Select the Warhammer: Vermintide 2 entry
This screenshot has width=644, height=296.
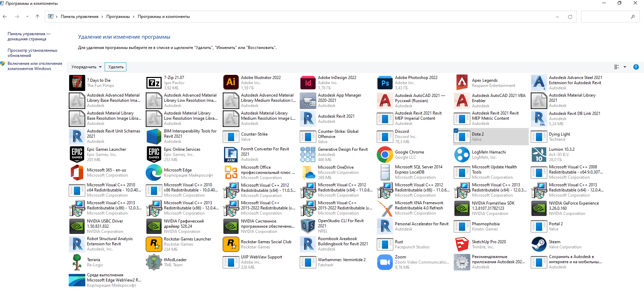337,262
